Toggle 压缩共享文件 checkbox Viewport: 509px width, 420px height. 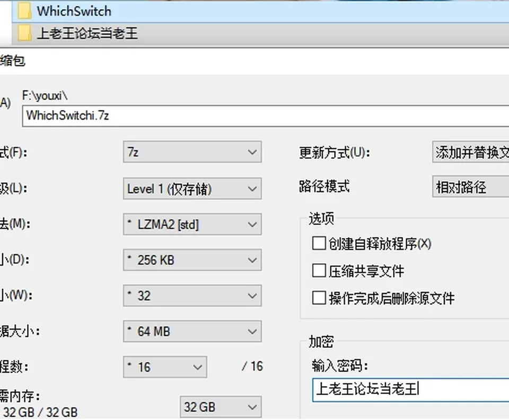pyautogui.click(x=319, y=271)
